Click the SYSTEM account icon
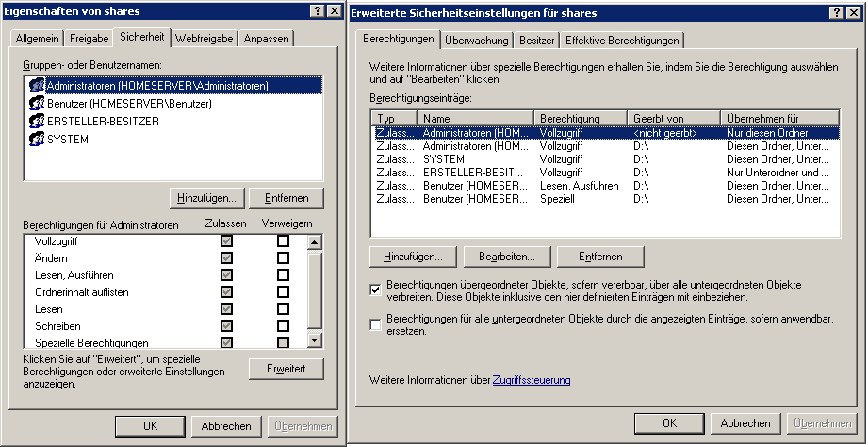 point(38,139)
